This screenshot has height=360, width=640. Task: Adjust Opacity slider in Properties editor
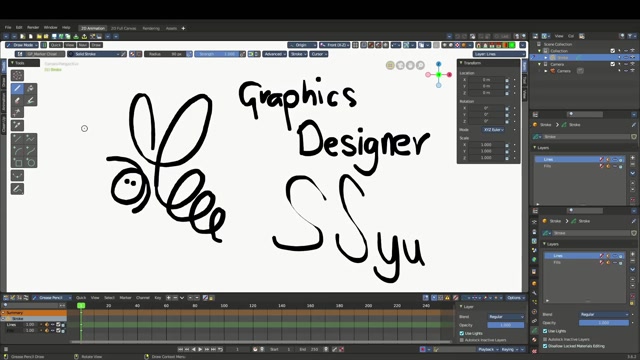(x=604, y=322)
